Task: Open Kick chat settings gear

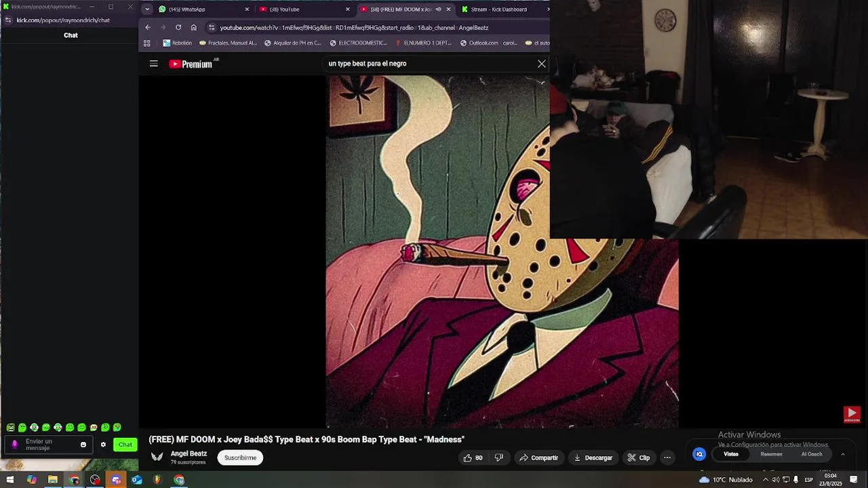Action: [103, 445]
